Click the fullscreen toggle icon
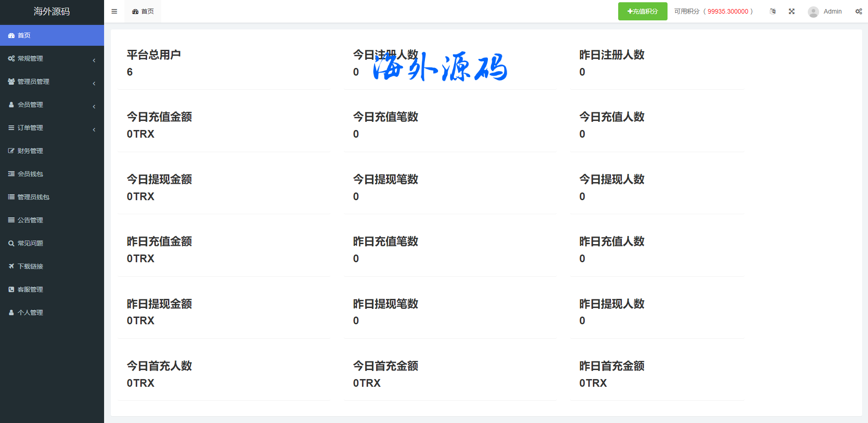The image size is (868, 423). [x=792, y=11]
